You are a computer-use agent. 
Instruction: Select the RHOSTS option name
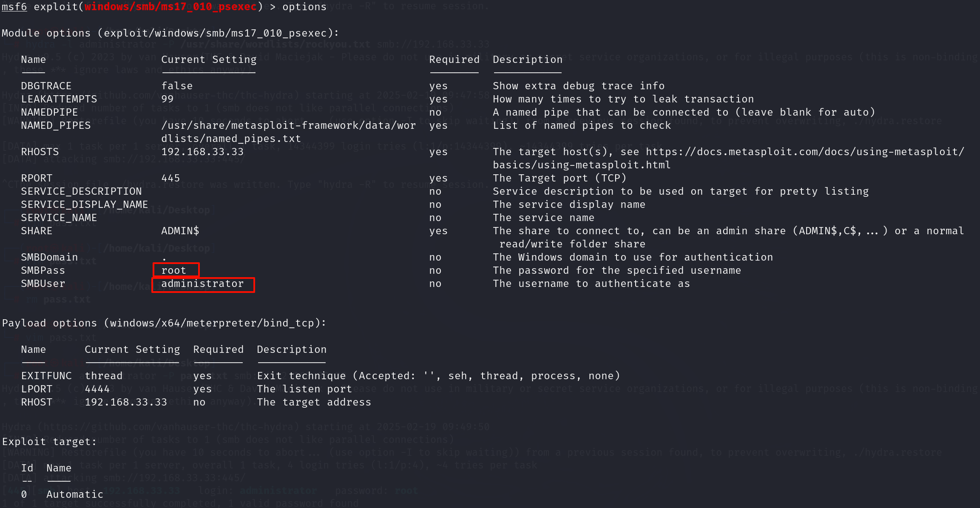pyautogui.click(x=40, y=152)
